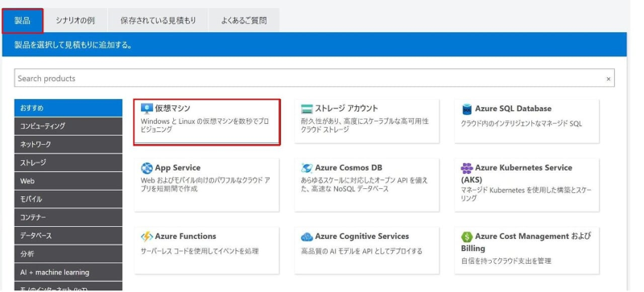
Task: Click あらゆるスケールに対応した description text
Action: tap(365, 185)
